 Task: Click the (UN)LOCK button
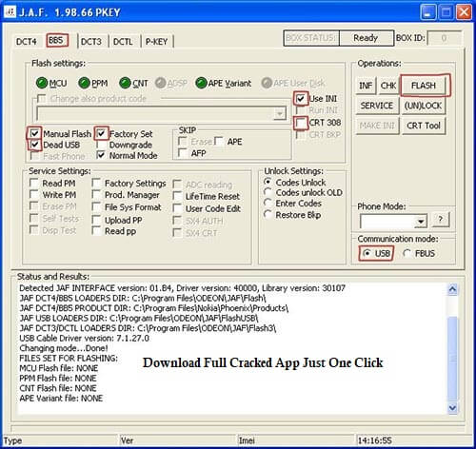(x=424, y=106)
